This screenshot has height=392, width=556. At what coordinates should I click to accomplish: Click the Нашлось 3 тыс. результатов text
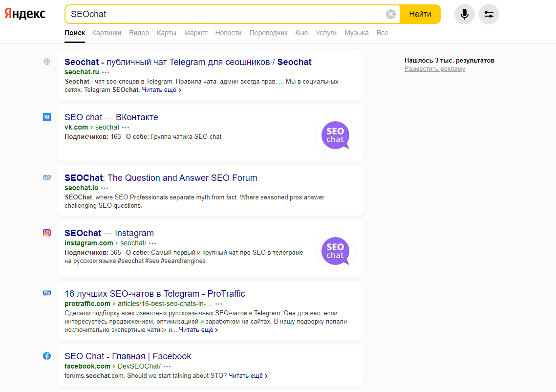coord(449,60)
